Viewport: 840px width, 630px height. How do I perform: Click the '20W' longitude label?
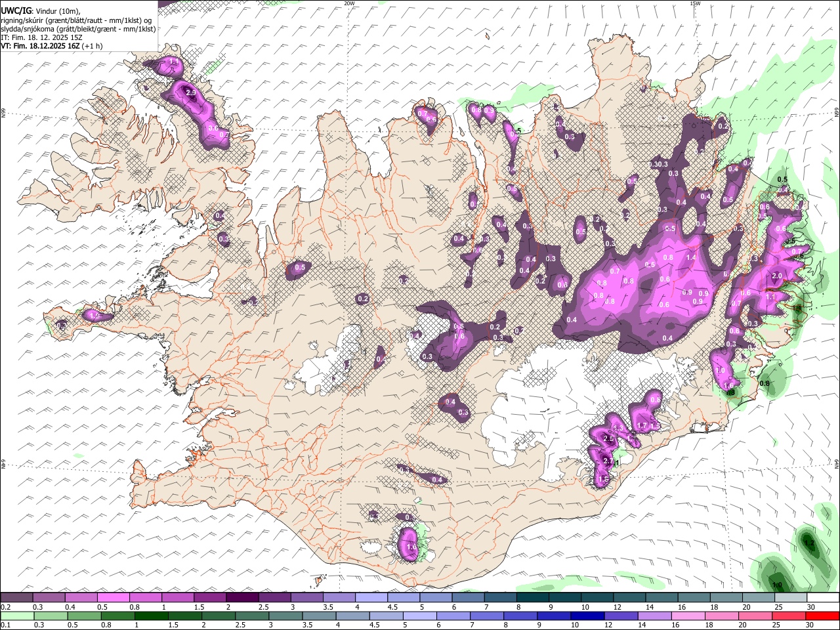coord(348,3)
